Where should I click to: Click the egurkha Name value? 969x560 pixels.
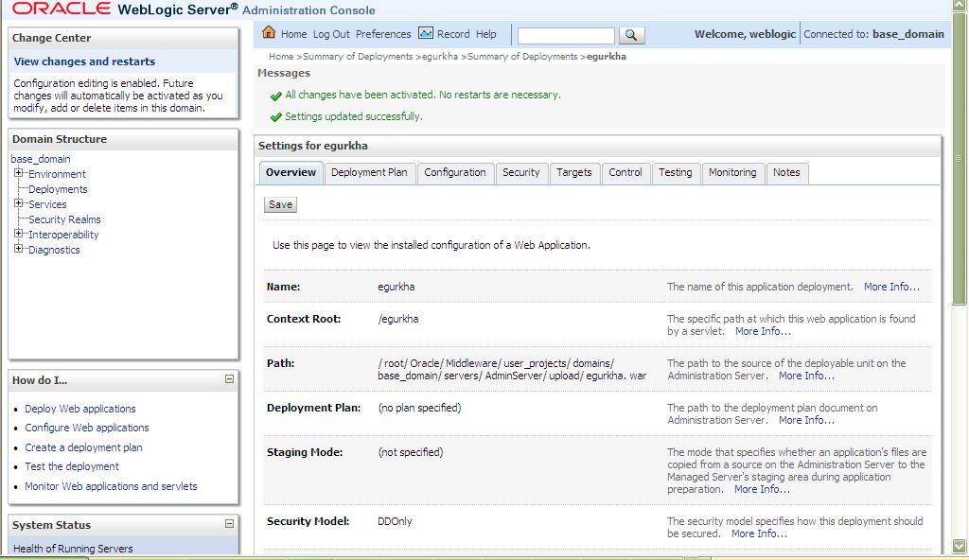[396, 287]
